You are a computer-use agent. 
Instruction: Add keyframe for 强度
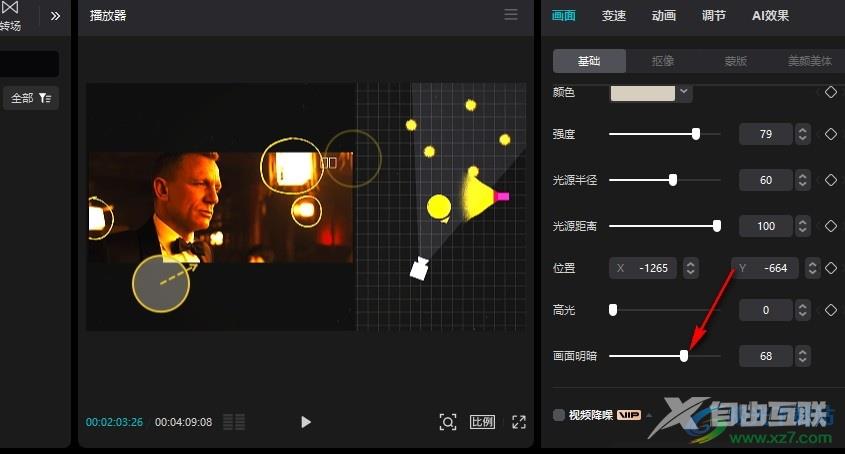coord(830,134)
